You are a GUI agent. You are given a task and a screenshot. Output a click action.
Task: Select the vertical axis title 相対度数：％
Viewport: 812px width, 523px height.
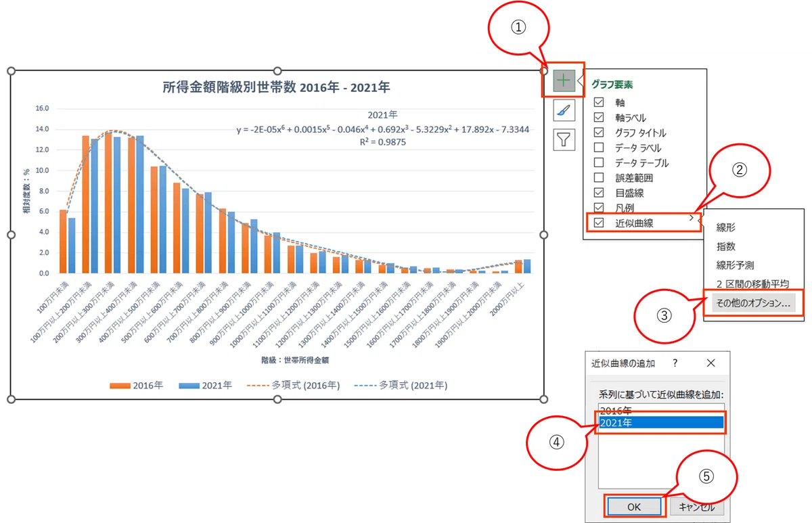(x=27, y=191)
